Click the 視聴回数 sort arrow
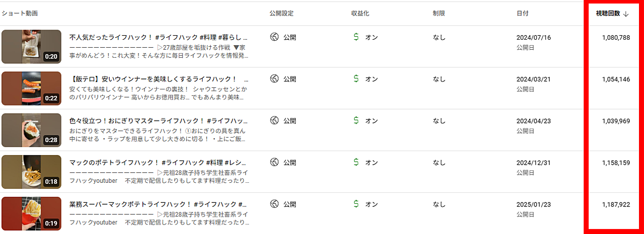644x234 pixels. point(626,14)
